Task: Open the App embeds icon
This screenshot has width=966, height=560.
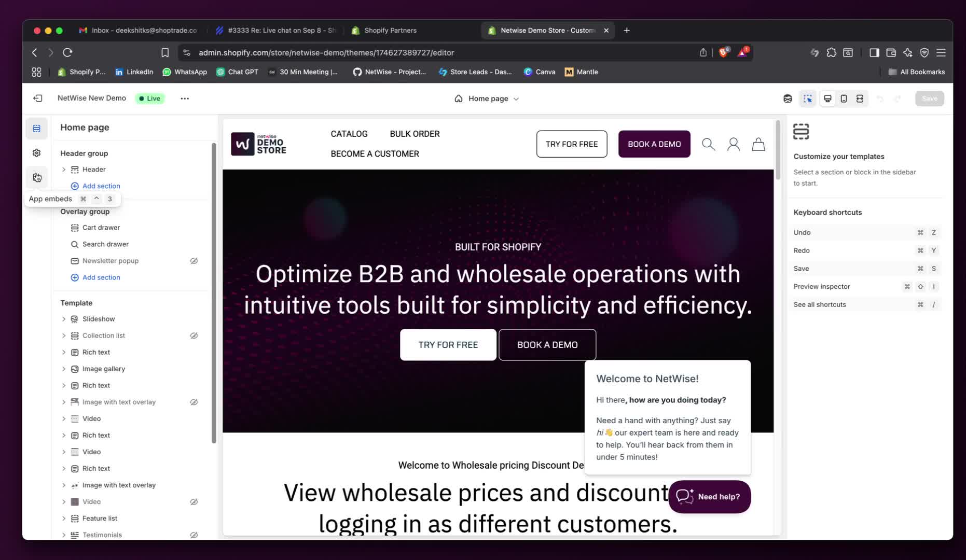Action: click(x=36, y=177)
